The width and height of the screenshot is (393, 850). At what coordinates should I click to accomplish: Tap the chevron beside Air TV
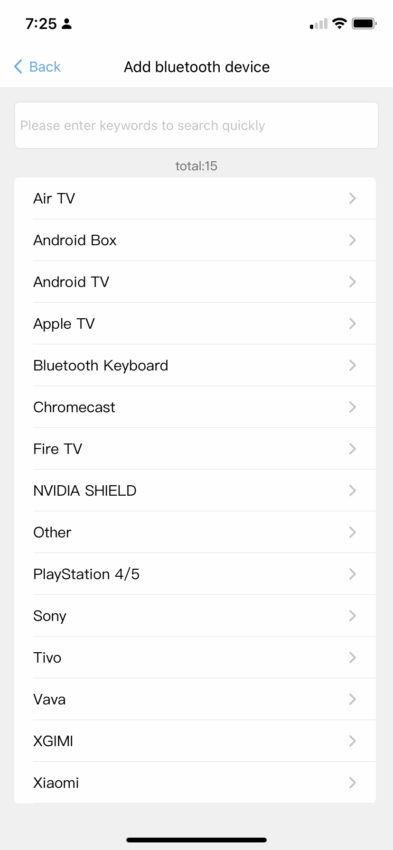[x=352, y=198]
